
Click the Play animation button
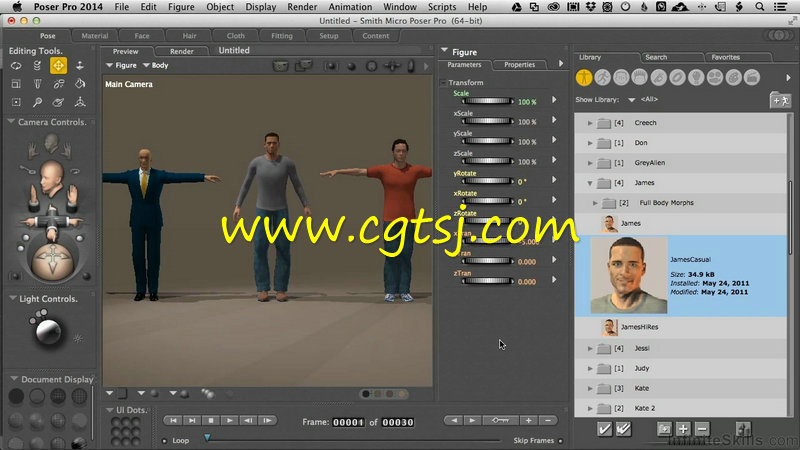230,420
